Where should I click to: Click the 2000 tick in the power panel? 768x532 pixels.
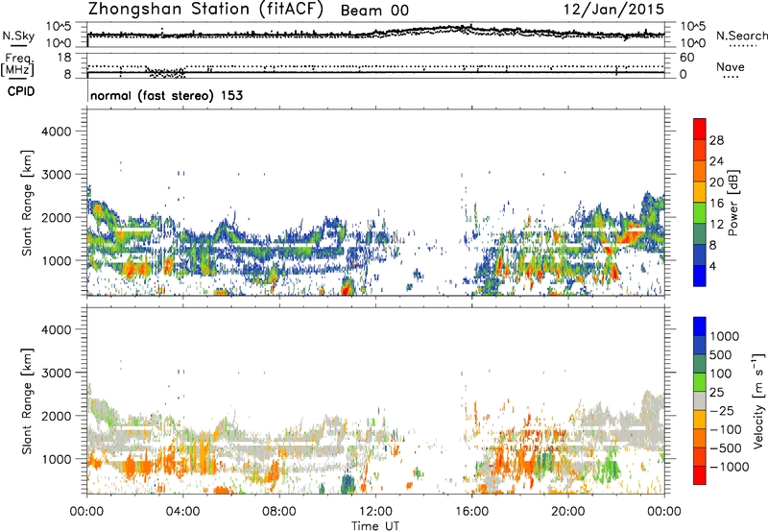coord(56,217)
